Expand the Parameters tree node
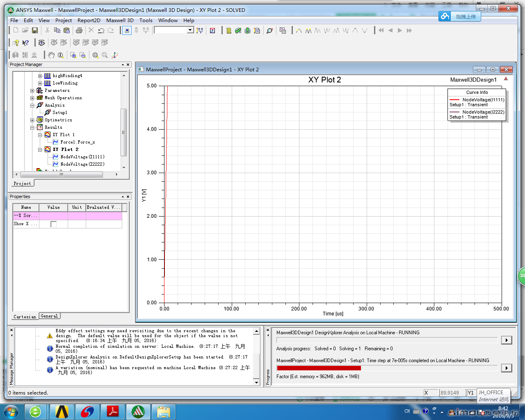Screen dimensions: 525x420 point(32,91)
